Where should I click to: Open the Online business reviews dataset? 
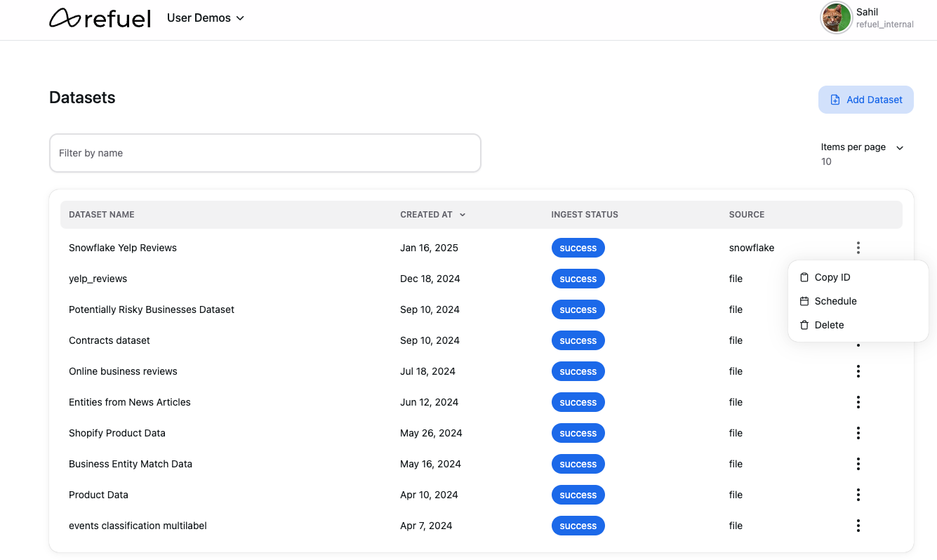coord(123,371)
